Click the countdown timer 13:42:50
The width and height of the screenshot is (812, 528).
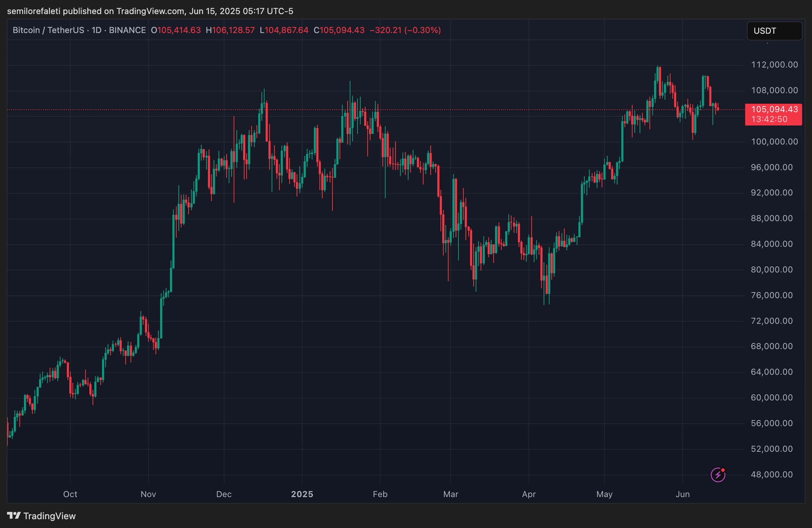(769, 119)
